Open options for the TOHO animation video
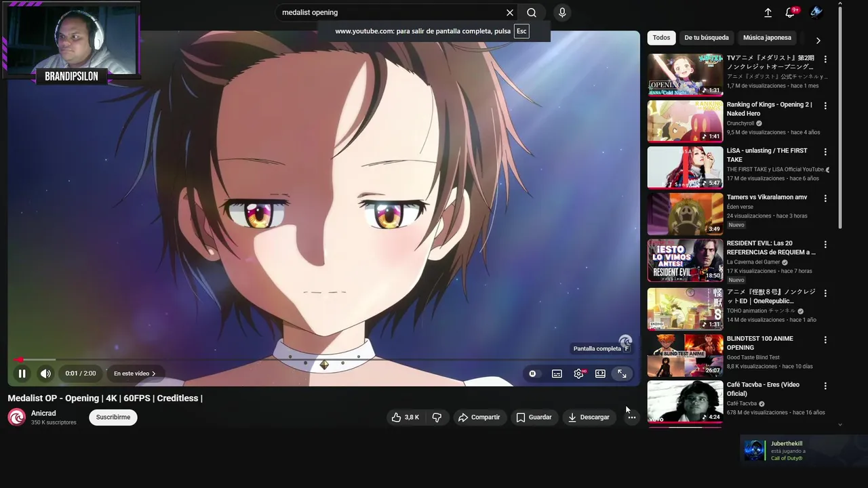 pyautogui.click(x=825, y=293)
